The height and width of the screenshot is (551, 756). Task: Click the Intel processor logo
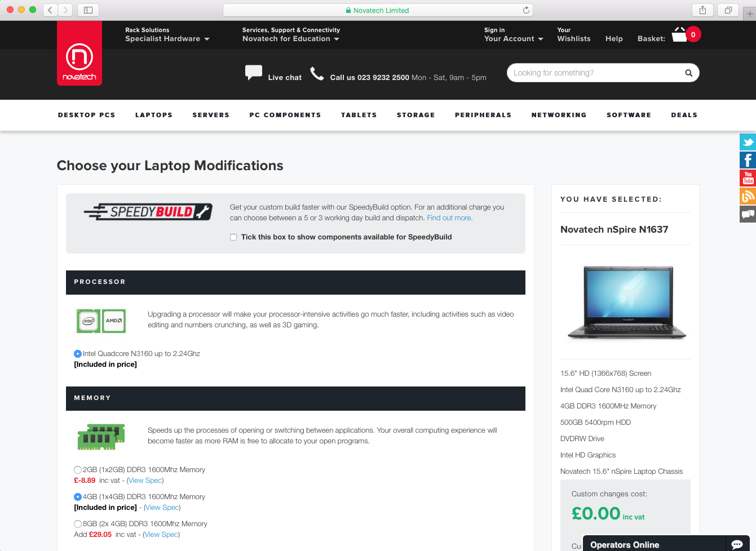89,321
